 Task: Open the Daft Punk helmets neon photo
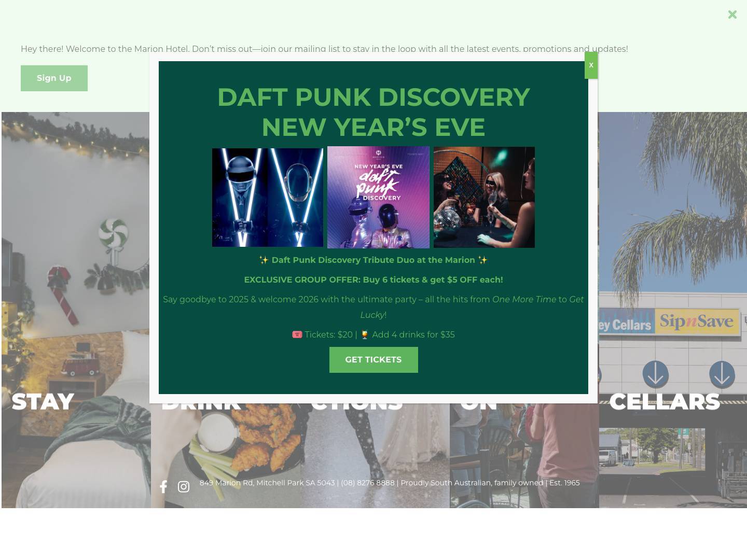click(268, 198)
